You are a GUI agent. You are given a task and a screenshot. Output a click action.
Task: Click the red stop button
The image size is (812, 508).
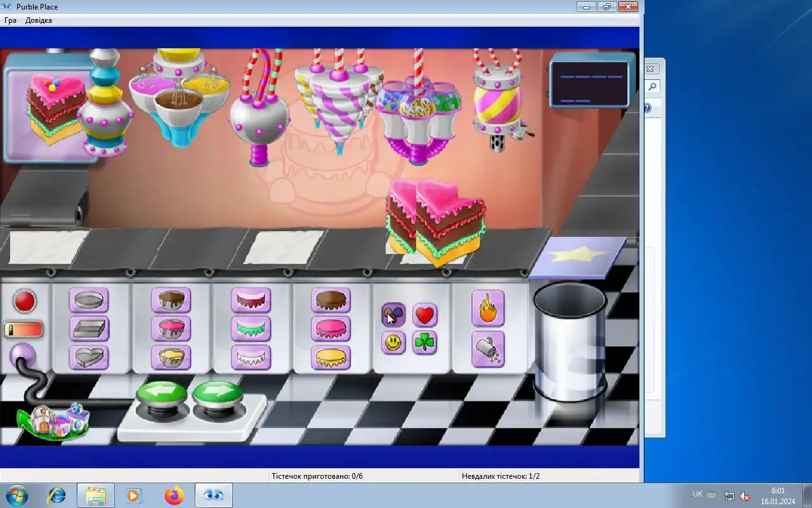coord(25,301)
